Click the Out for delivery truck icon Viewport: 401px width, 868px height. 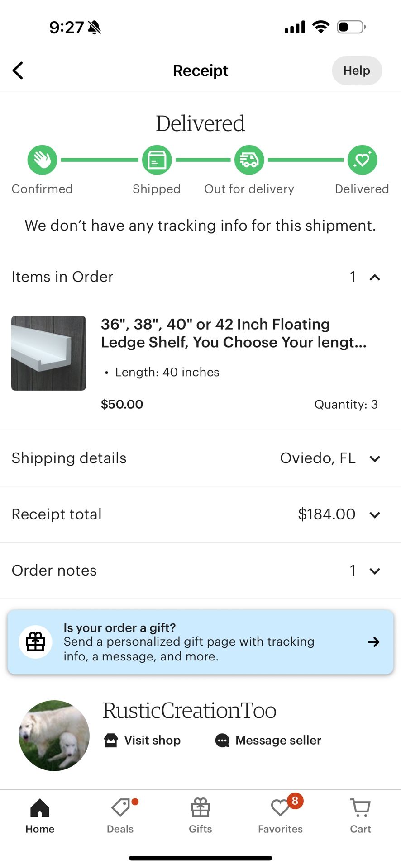click(x=249, y=160)
